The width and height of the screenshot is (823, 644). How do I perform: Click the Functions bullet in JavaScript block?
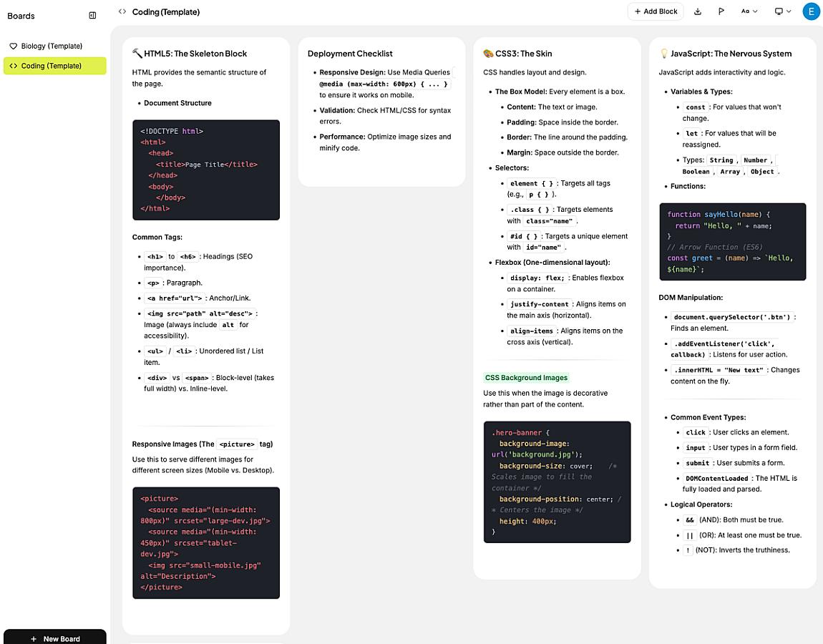pos(688,186)
